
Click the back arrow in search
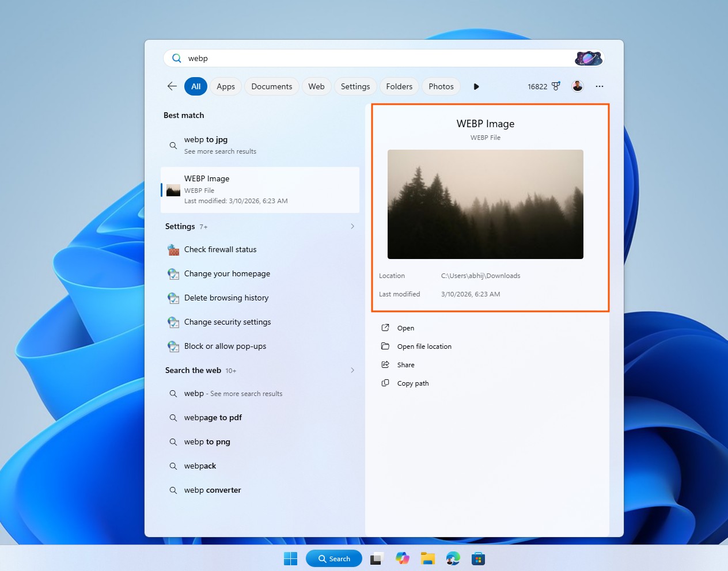pyautogui.click(x=171, y=86)
